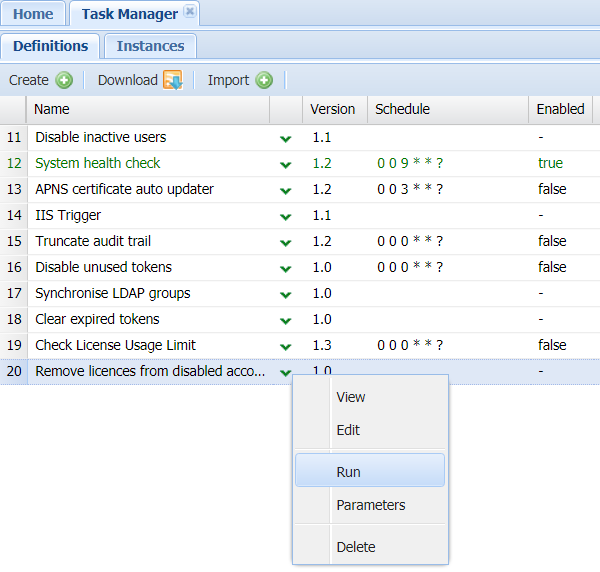
Task: Click green arrow on System health check row
Action: point(286,164)
